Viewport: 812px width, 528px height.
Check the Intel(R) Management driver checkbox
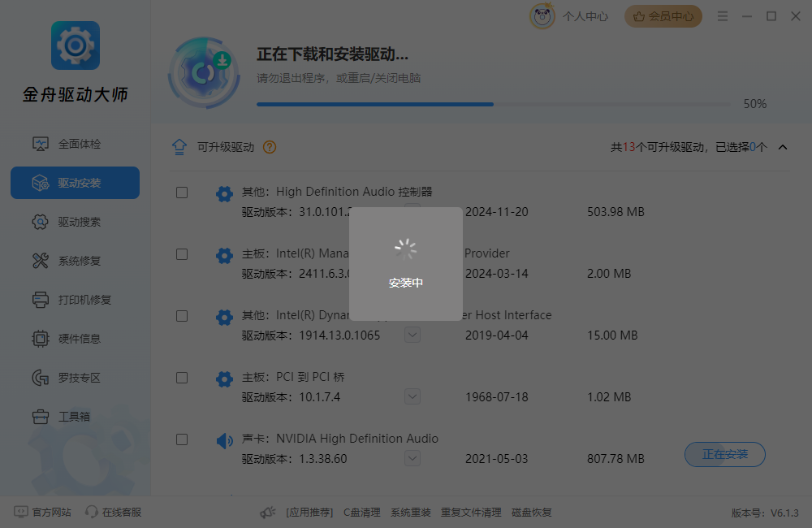click(182, 254)
